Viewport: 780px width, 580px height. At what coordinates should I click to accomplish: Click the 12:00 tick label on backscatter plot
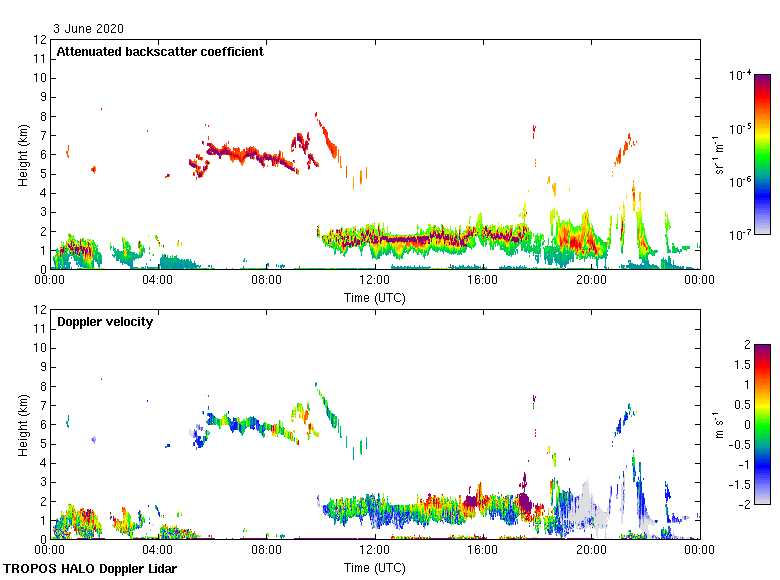tap(374, 281)
